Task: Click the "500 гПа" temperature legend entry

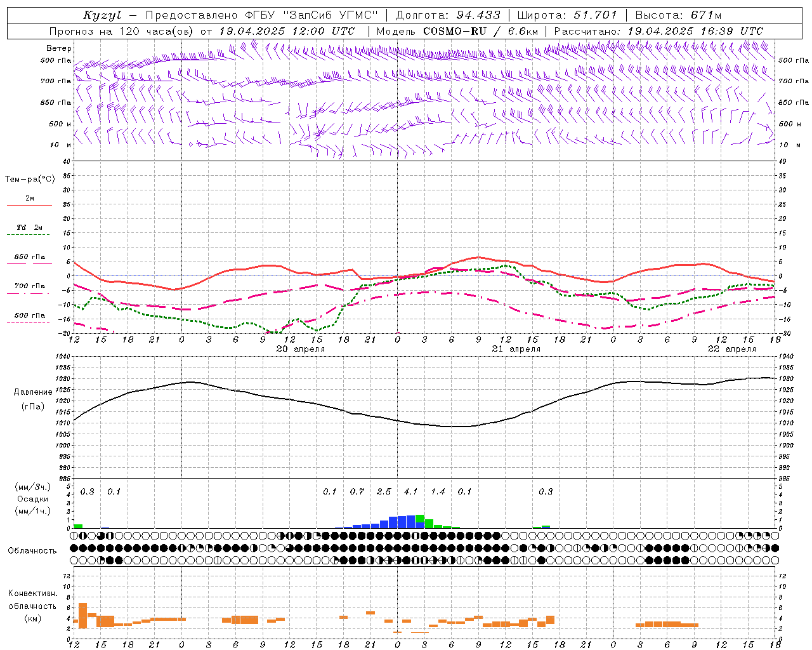Action: pos(30,315)
